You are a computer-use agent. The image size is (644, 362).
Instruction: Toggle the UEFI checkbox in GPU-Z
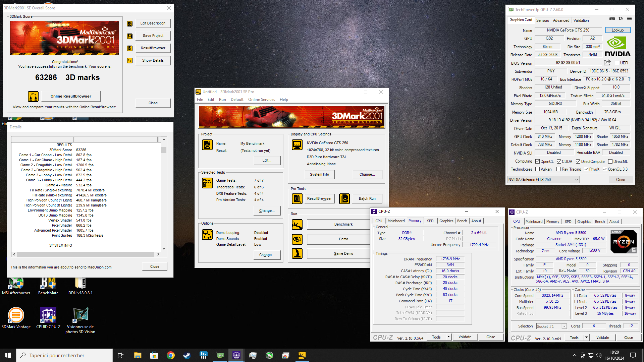[617, 63]
